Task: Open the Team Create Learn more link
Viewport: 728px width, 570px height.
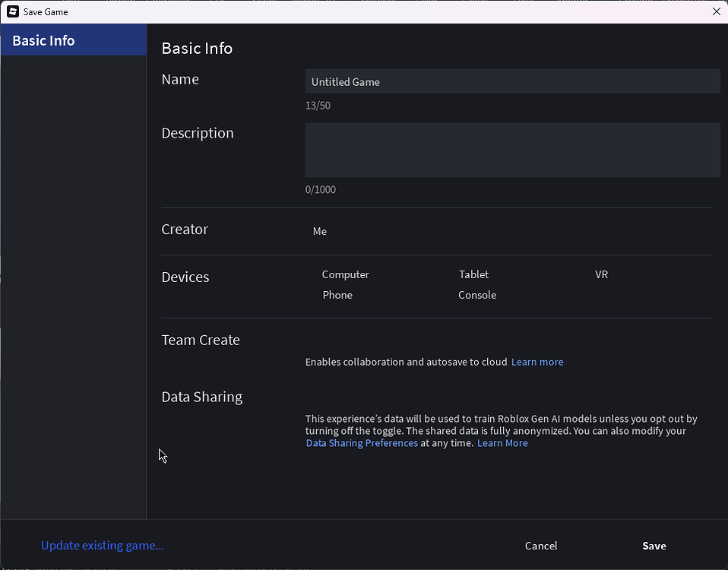Action: pyautogui.click(x=537, y=362)
